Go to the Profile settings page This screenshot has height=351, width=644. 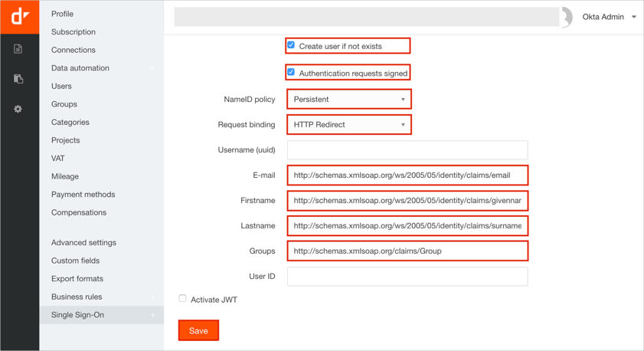pyautogui.click(x=62, y=14)
